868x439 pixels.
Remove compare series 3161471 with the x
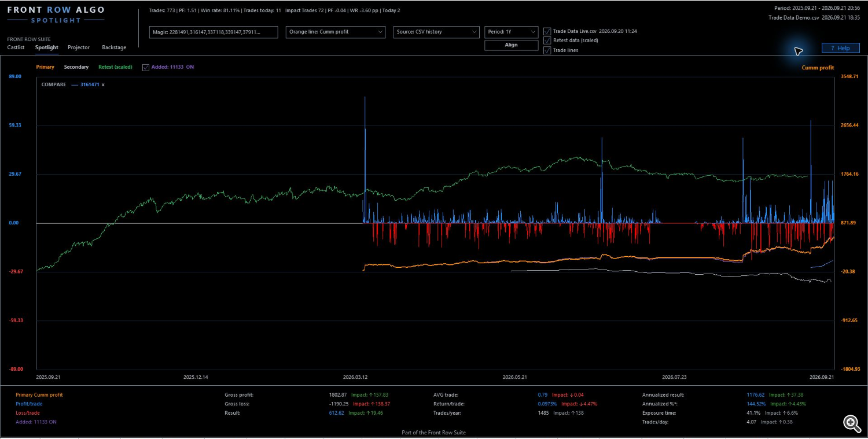[x=103, y=85]
